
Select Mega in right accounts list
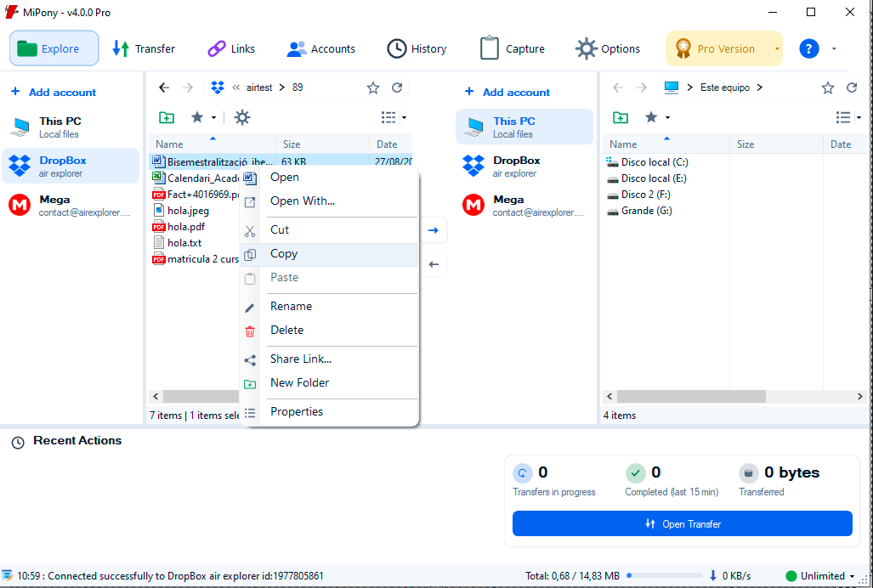pos(524,206)
